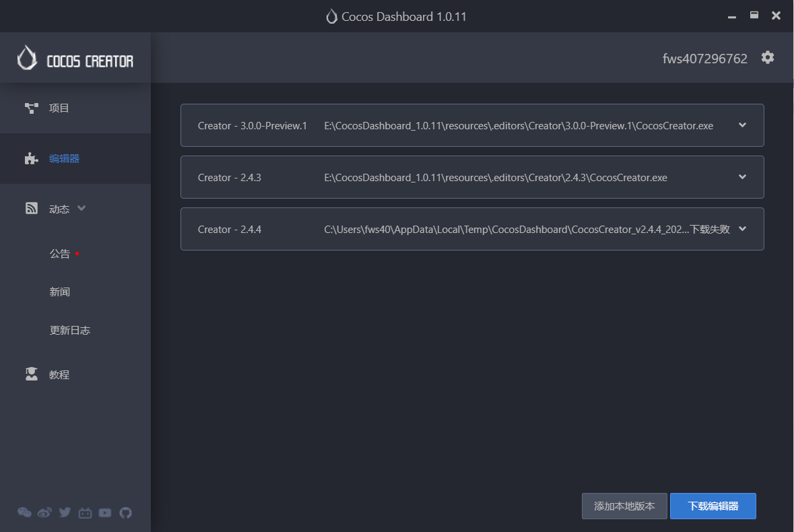Click the AppData Temp CocosDashboard path
Screen dimensions: 794x532
pos(506,230)
